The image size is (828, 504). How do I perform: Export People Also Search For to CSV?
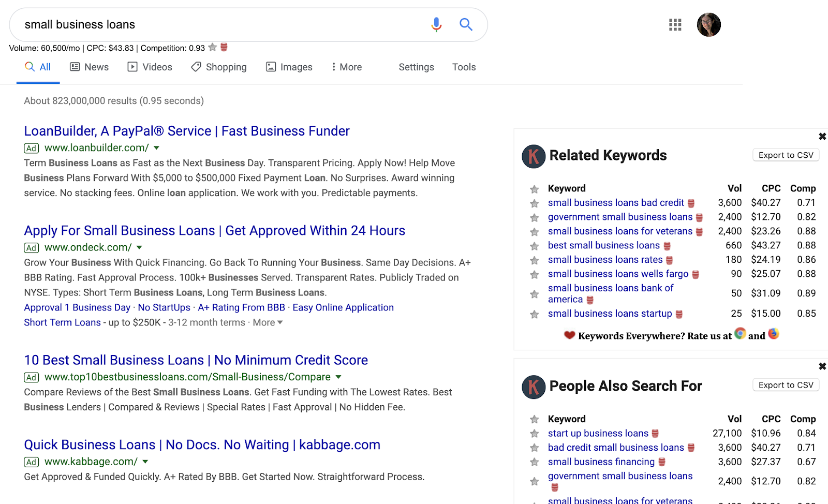[786, 385]
